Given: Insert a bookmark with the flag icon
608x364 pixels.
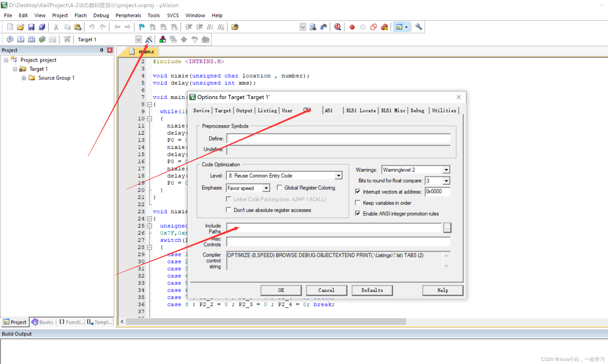Looking at the screenshot, I should 142,27.
